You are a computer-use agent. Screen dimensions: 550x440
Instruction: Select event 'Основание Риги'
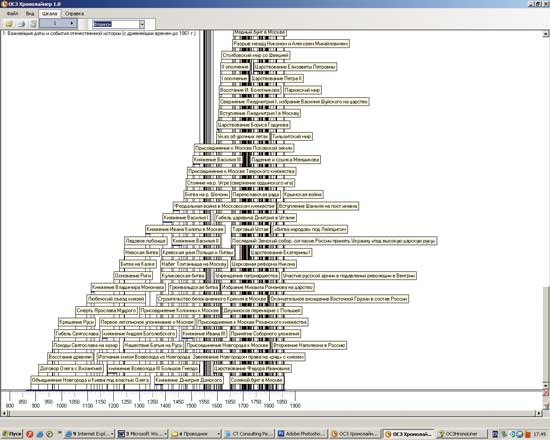tap(133, 275)
